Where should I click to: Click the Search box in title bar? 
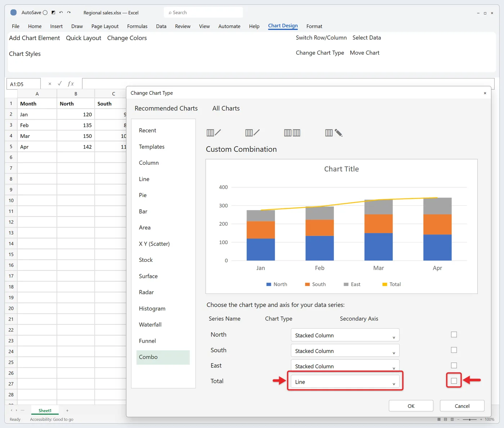coord(203,13)
